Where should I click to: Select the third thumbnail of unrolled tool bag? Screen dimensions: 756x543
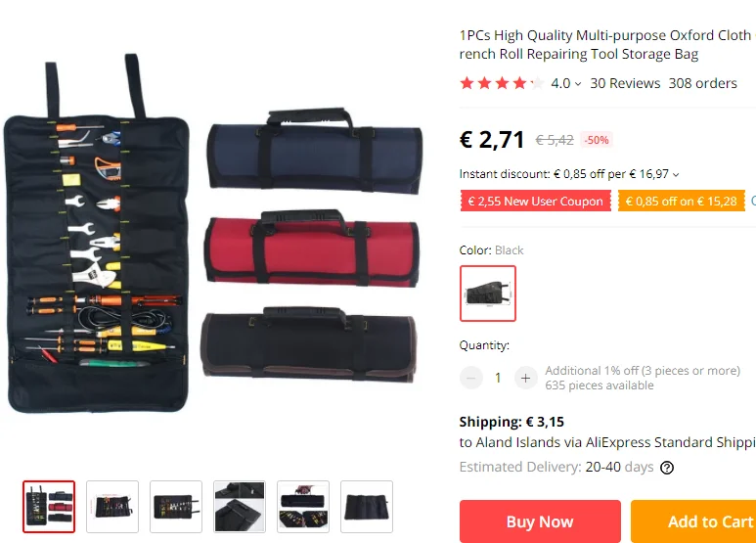pyautogui.click(x=176, y=507)
